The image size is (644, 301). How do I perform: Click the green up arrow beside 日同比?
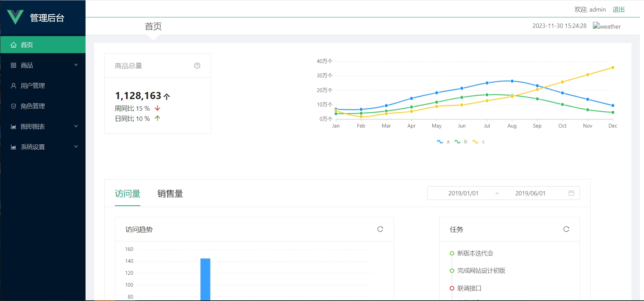coord(157,118)
